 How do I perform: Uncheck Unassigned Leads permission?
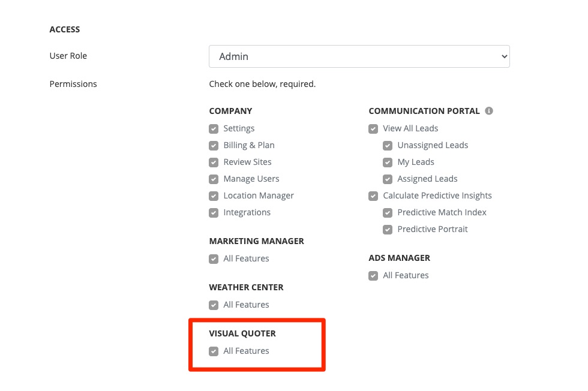point(388,146)
